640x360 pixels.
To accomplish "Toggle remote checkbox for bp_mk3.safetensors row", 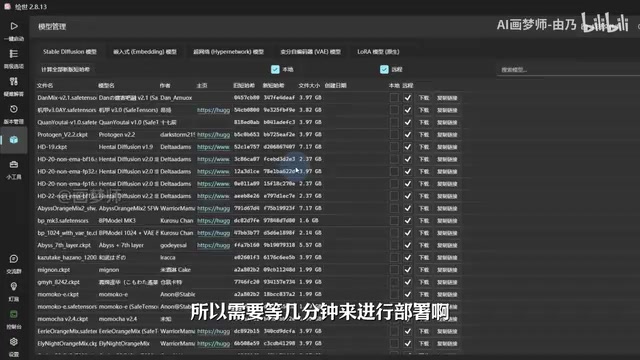I will tap(407, 221).
